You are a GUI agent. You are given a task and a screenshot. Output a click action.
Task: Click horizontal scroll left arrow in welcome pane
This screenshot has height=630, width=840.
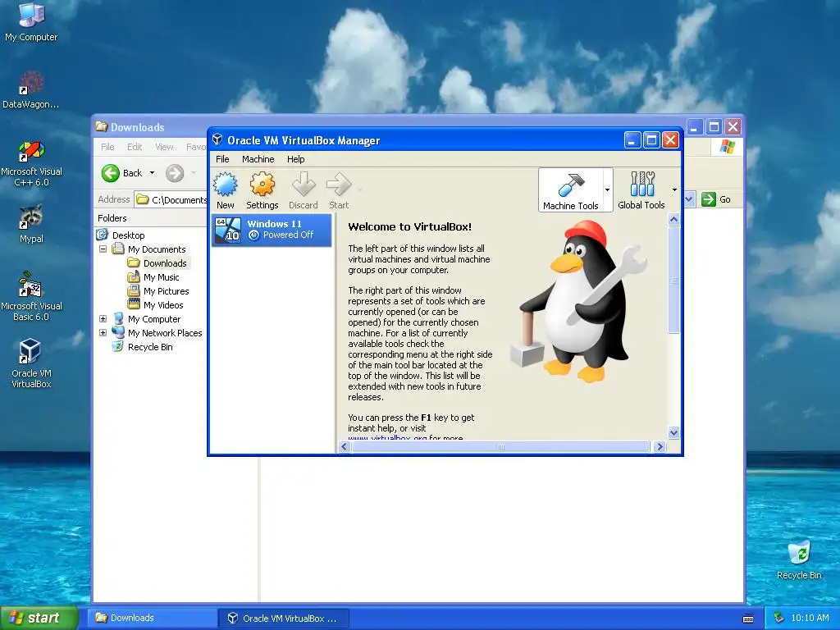(345, 447)
